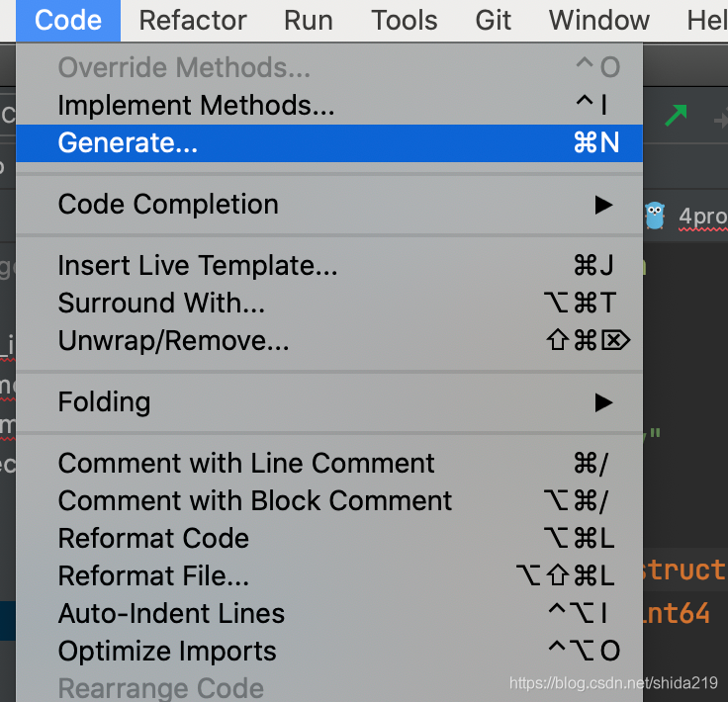Open the Window menu

[599, 20]
